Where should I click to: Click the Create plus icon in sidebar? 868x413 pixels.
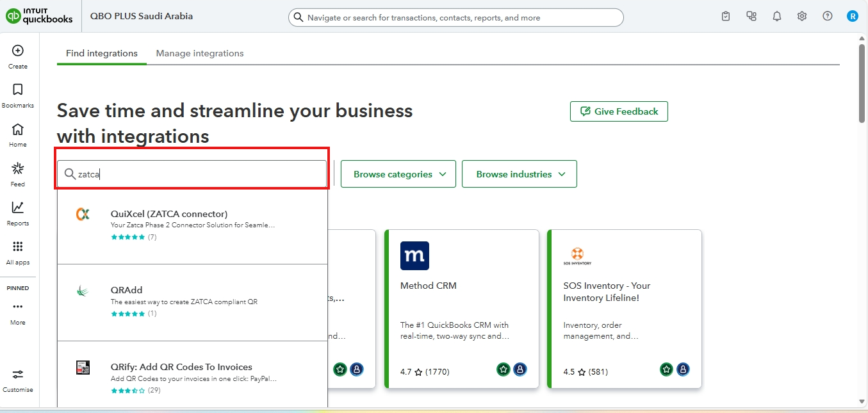tap(18, 51)
